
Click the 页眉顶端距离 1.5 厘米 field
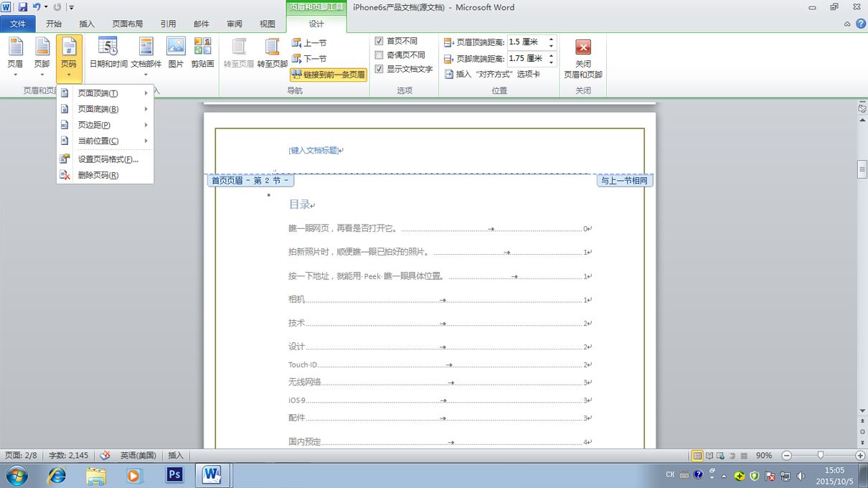click(x=527, y=42)
